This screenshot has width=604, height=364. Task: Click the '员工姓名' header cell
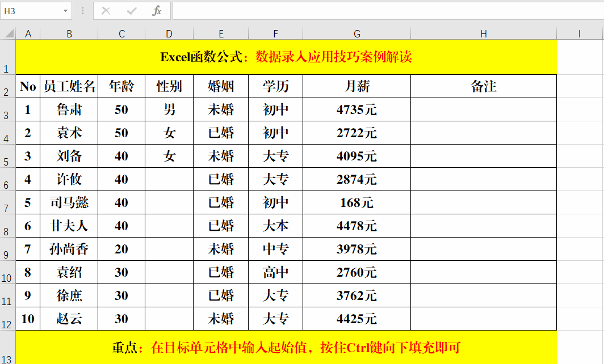(69, 87)
